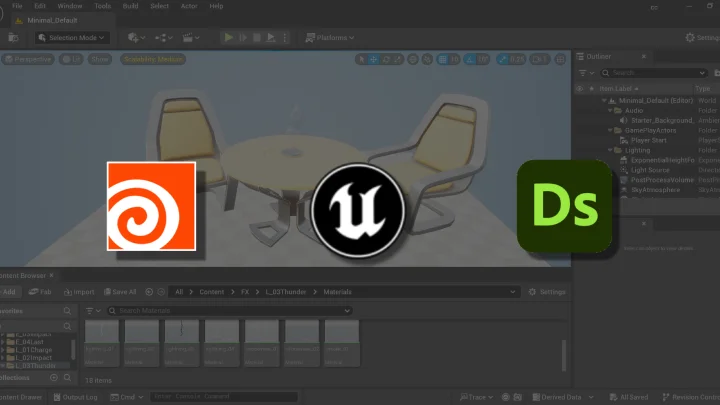The width and height of the screenshot is (720, 405).
Task: Click the Unreal Engine logo
Action: [358, 210]
